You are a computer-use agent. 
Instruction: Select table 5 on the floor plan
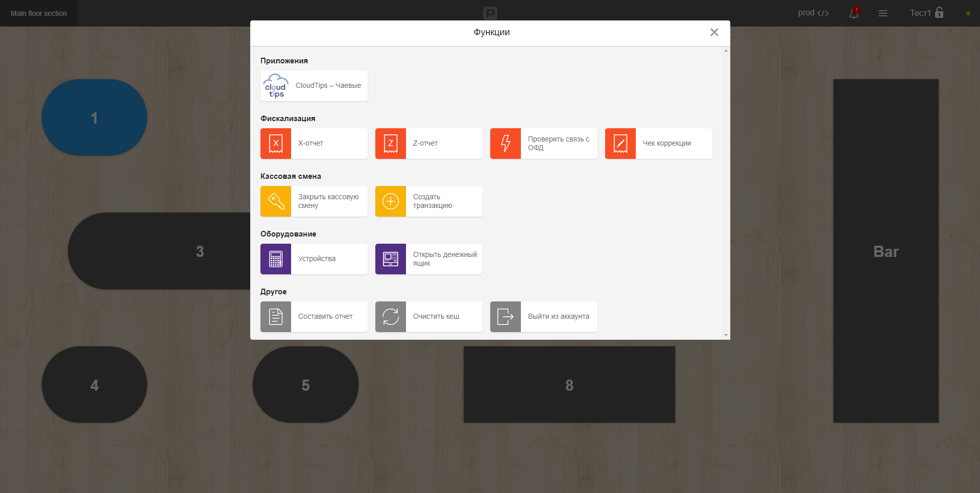(x=305, y=385)
